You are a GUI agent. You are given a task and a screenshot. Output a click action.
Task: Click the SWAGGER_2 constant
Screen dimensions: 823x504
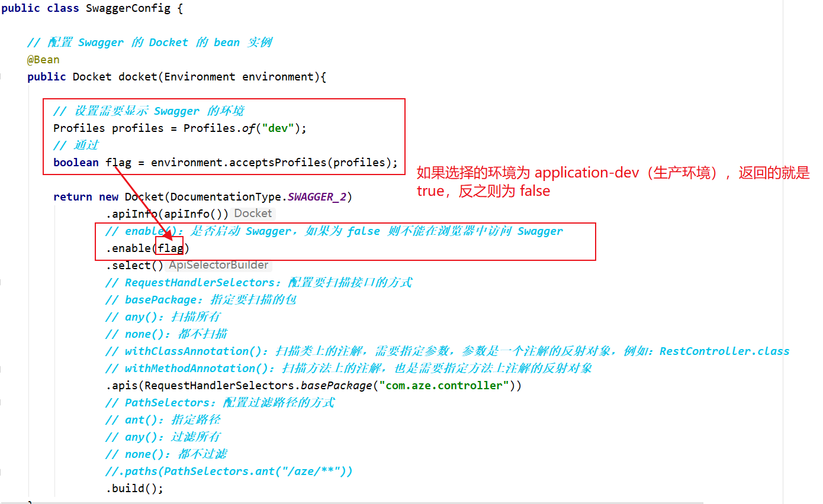[x=317, y=197]
